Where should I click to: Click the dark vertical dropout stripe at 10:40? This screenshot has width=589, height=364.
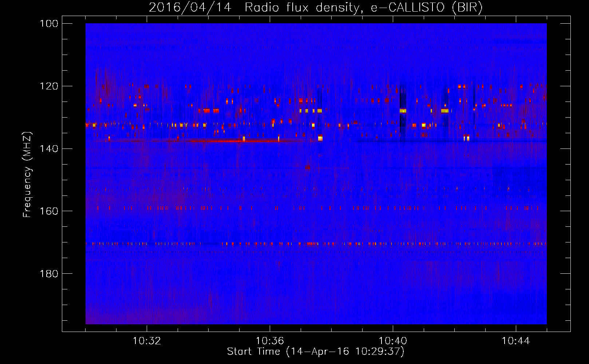[x=403, y=111]
